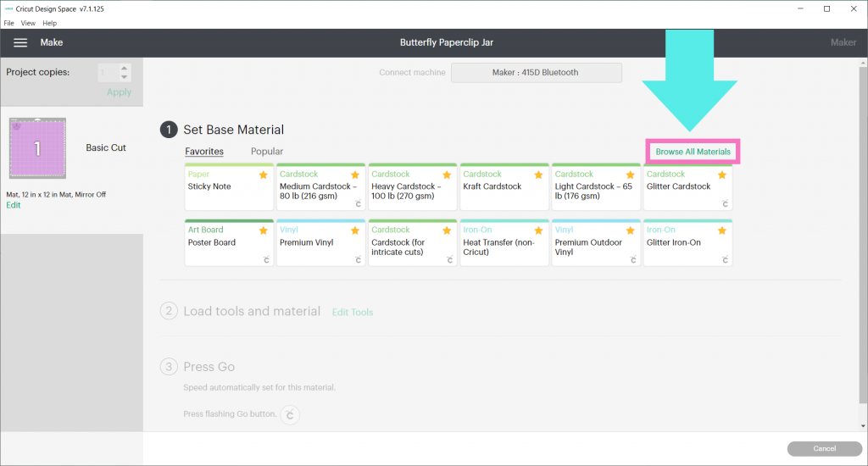Open the hamburger menu
The width and height of the screenshot is (868, 466).
(20, 42)
